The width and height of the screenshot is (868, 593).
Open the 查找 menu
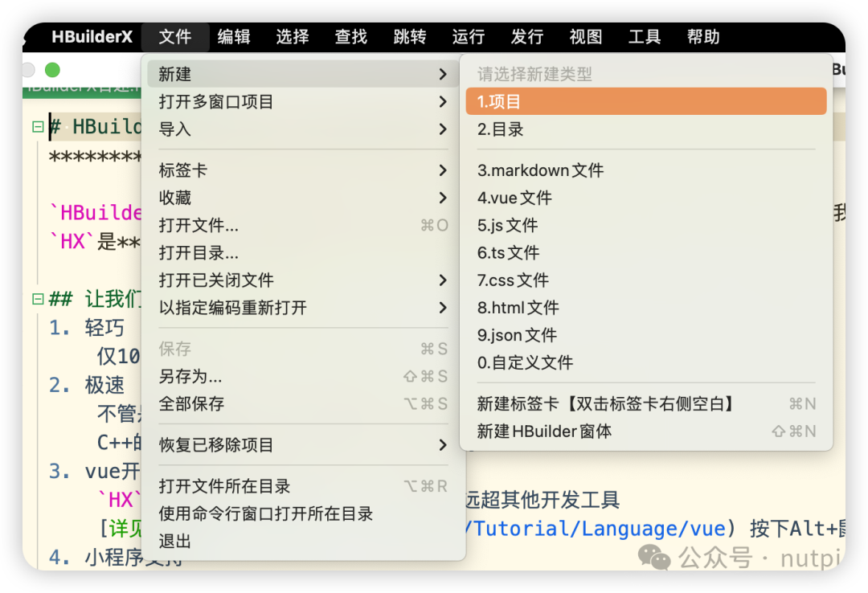click(351, 37)
